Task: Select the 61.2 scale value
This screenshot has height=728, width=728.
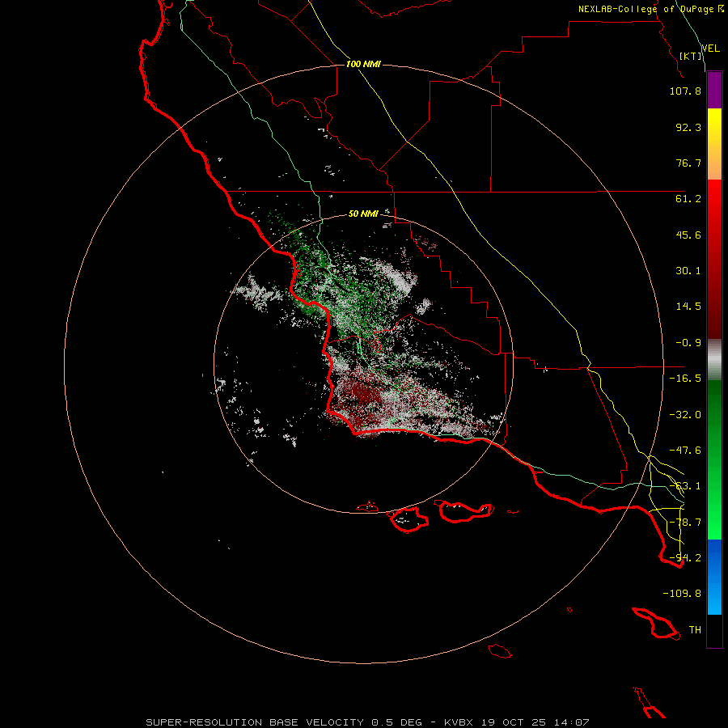Action: (x=688, y=199)
